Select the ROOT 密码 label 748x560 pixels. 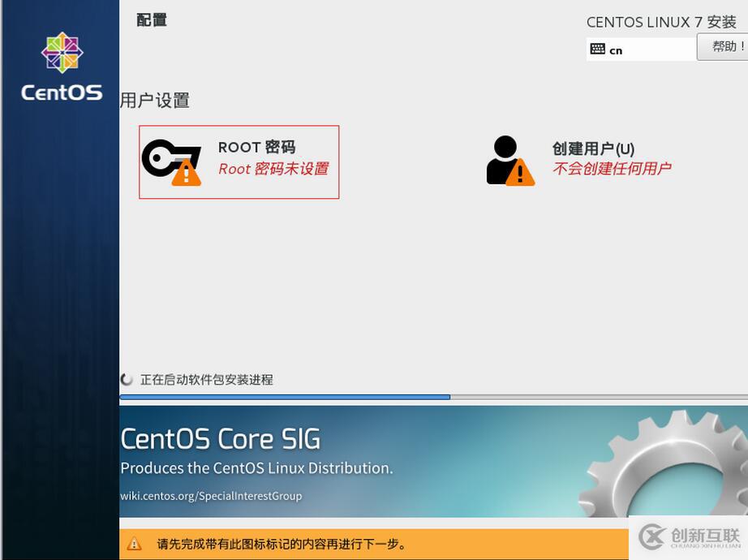pyautogui.click(x=256, y=147)
